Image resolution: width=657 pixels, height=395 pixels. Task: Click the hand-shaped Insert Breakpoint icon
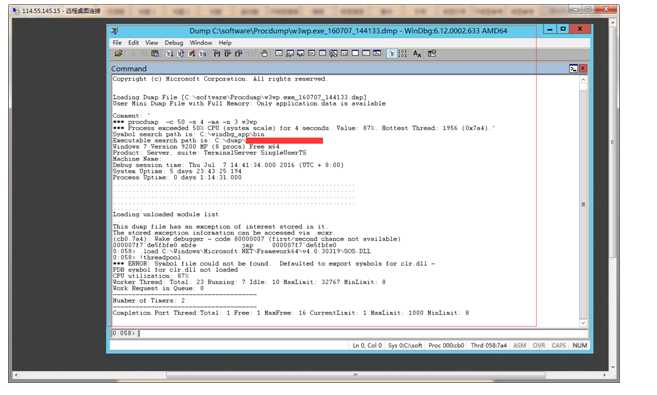(x=264, y=53)
